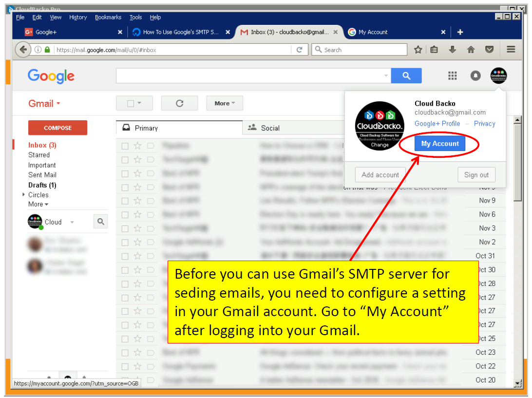This screenshot has height=398, width=532.
Task: Switch to the Google+ browser tab
Action: pos(72,32)
